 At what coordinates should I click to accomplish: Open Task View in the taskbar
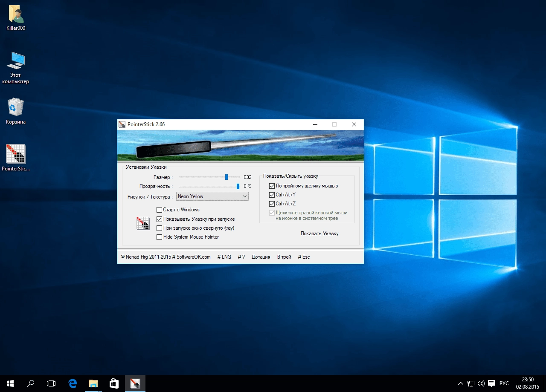51,383
